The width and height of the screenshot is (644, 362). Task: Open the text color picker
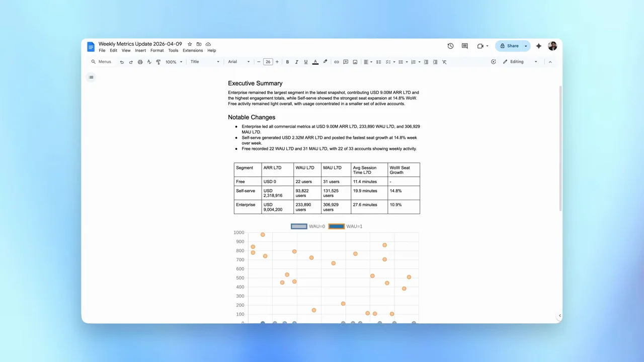click(315, 62)
